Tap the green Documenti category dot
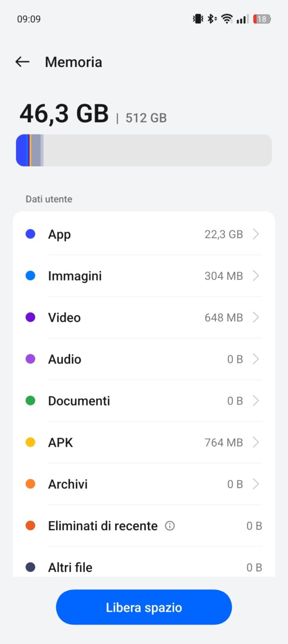This screenshot has height=644, width=288. (x=30, y=400)
